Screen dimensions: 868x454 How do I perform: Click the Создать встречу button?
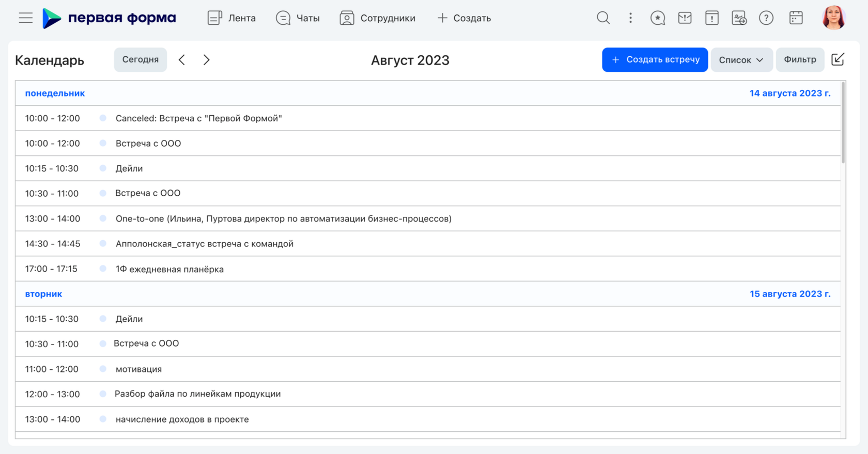coord(655,60)
